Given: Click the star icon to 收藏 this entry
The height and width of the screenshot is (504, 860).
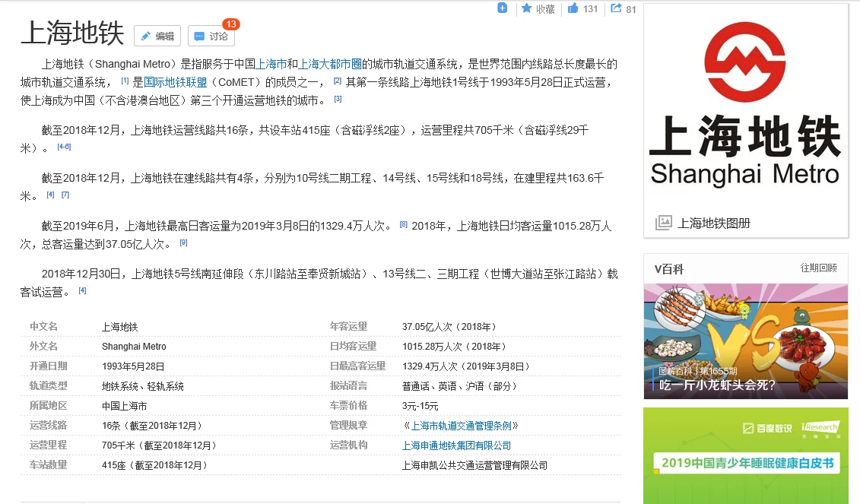Looking at the screenshot, I should (525, 8).
